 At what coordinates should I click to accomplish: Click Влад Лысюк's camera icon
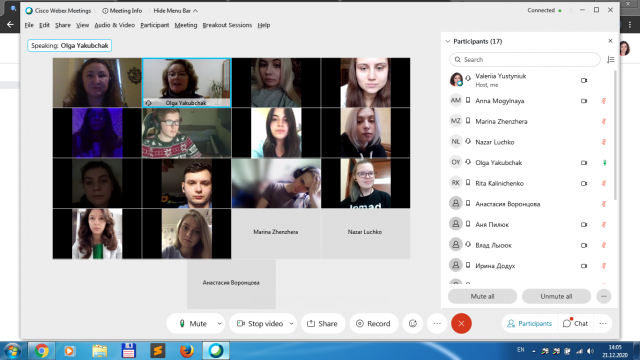(584, 245)
